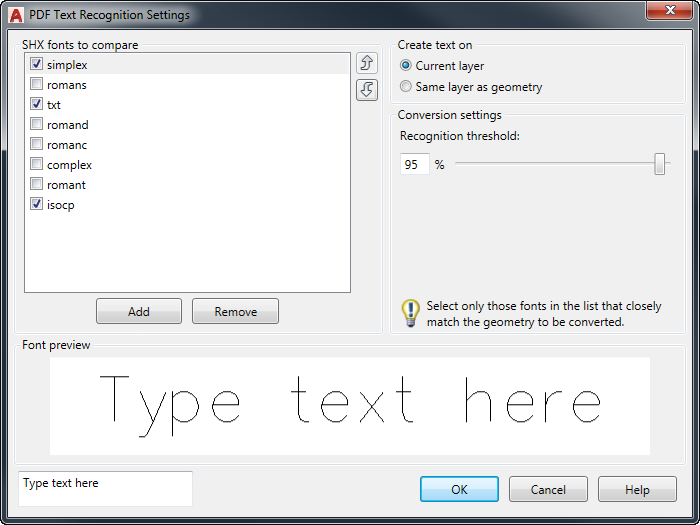Click the font preview sample area
Viewport: 700px width, 525px height.
click(x=350, y=406)
